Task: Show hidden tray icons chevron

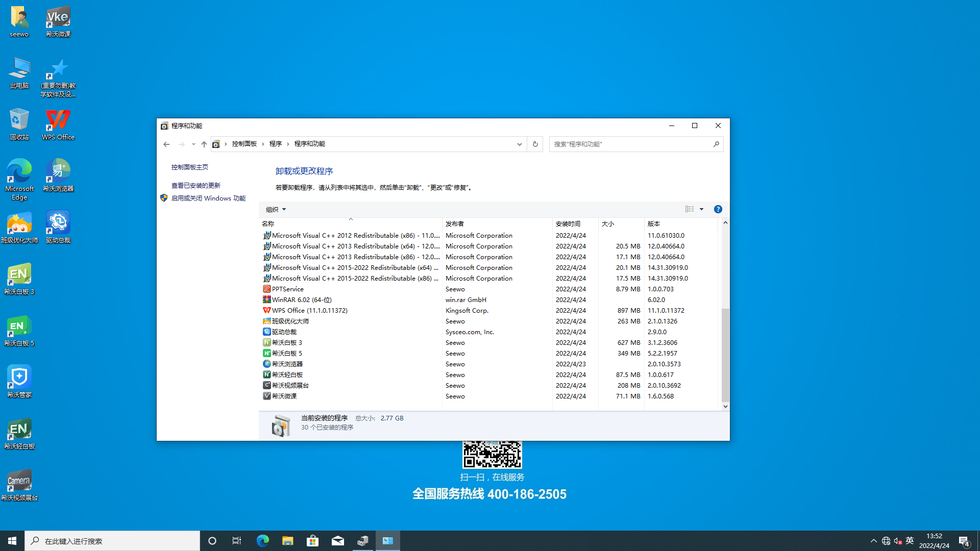Action: click(874, 541)
